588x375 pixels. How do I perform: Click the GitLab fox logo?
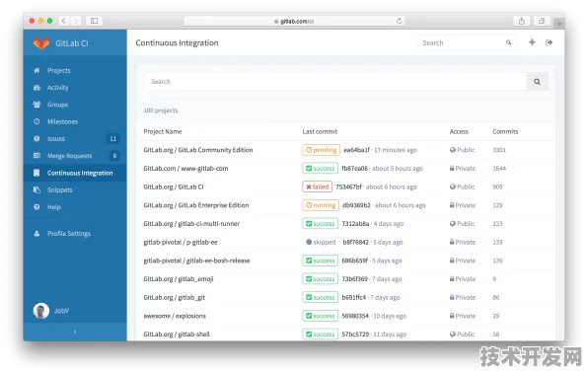coord(41,42)
